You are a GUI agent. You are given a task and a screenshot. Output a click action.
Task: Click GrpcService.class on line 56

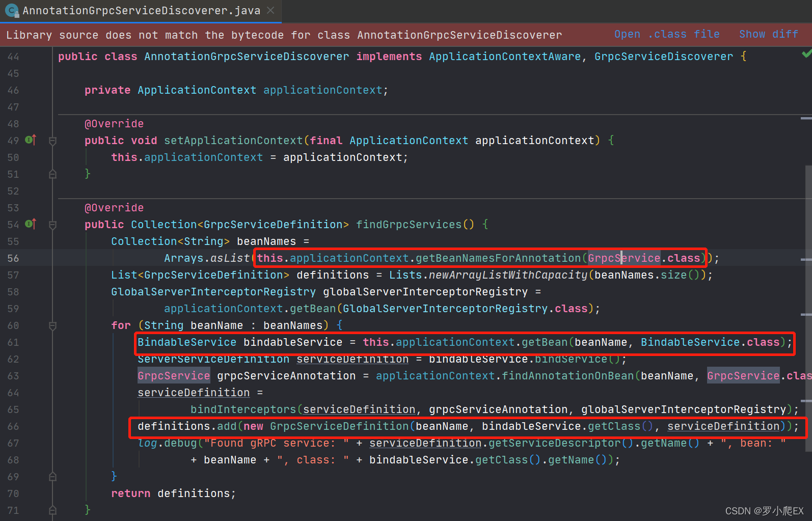point(644,258)
